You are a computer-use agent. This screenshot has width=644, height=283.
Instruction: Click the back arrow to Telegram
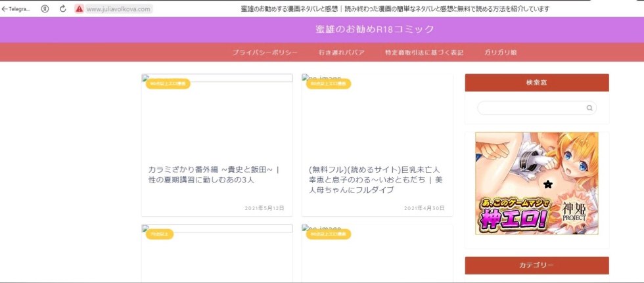point(5,9)
